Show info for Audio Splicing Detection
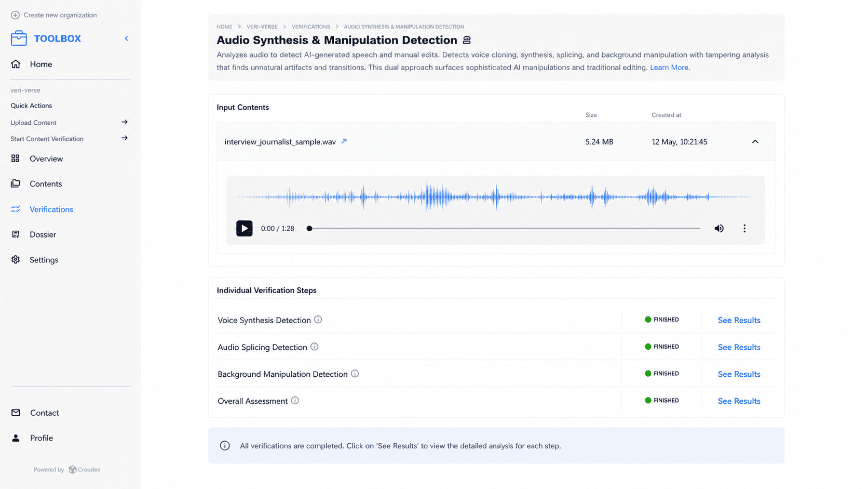 (315, 347)
